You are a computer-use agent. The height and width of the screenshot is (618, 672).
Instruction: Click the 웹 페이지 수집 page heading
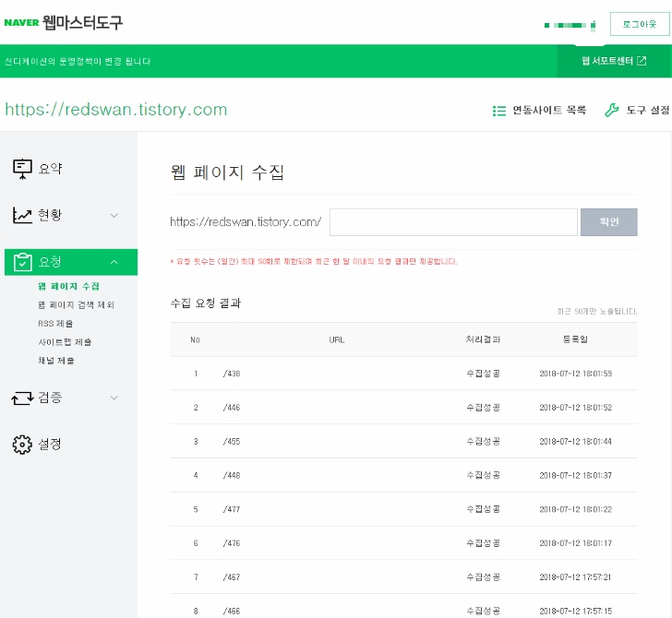tap(227, 172)
